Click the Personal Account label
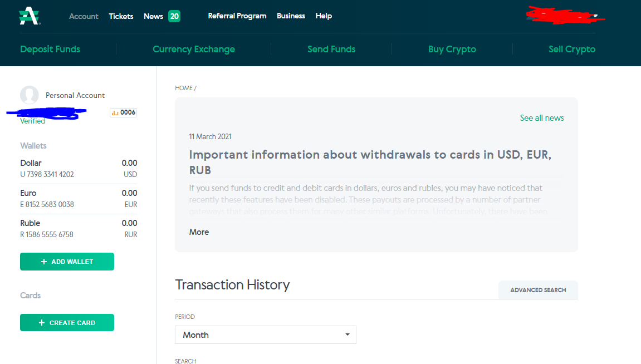641x364 pixels. pyautogui.click(x=75, y=95)
